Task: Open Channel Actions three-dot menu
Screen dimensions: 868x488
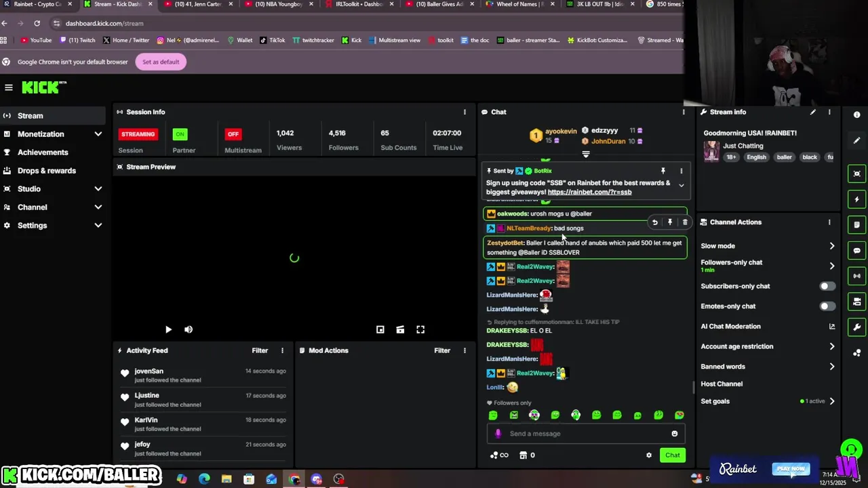Action: (x=829, y=222)
